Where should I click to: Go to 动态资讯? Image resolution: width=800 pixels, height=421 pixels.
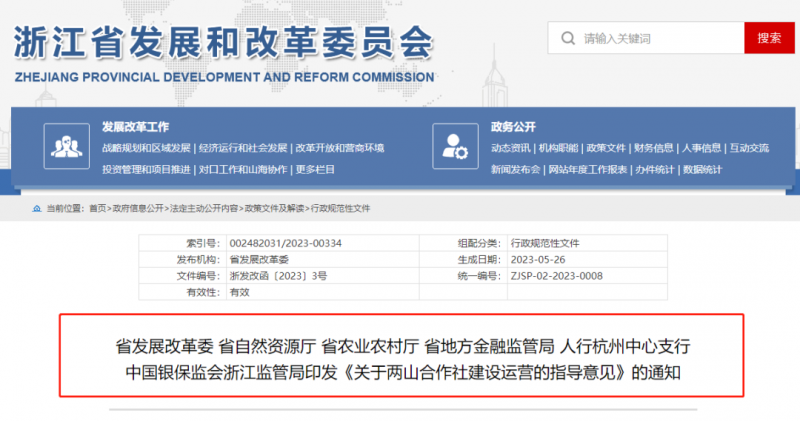511,148
